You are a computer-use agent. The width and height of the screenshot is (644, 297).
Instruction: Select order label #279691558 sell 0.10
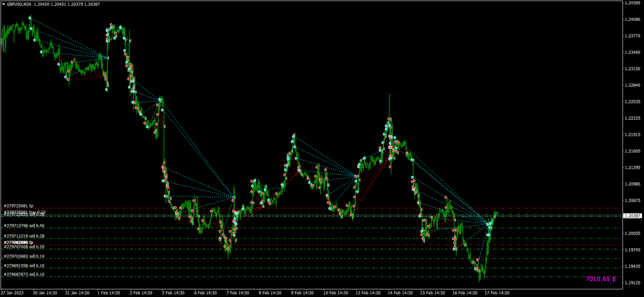[x=24, y=266]
